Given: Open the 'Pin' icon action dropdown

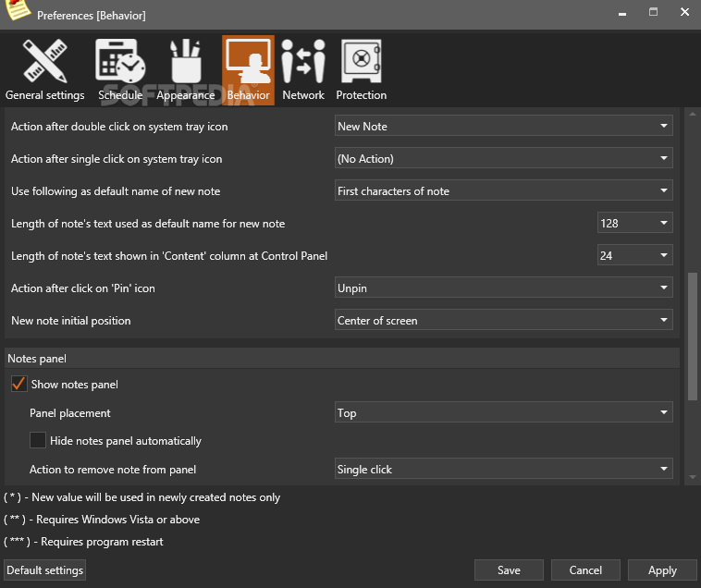Looking at the screenshot, I should tap(503, 288).
